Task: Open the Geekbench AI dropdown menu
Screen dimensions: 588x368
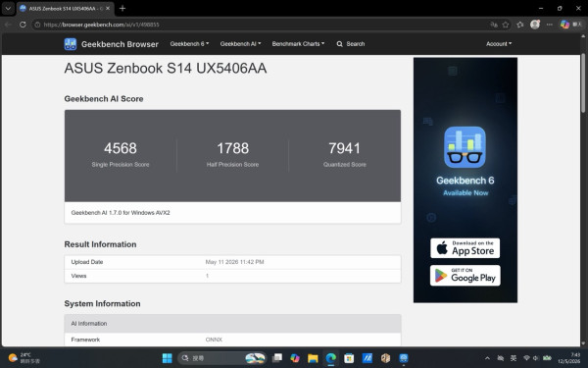Action: tap(240, 44)
